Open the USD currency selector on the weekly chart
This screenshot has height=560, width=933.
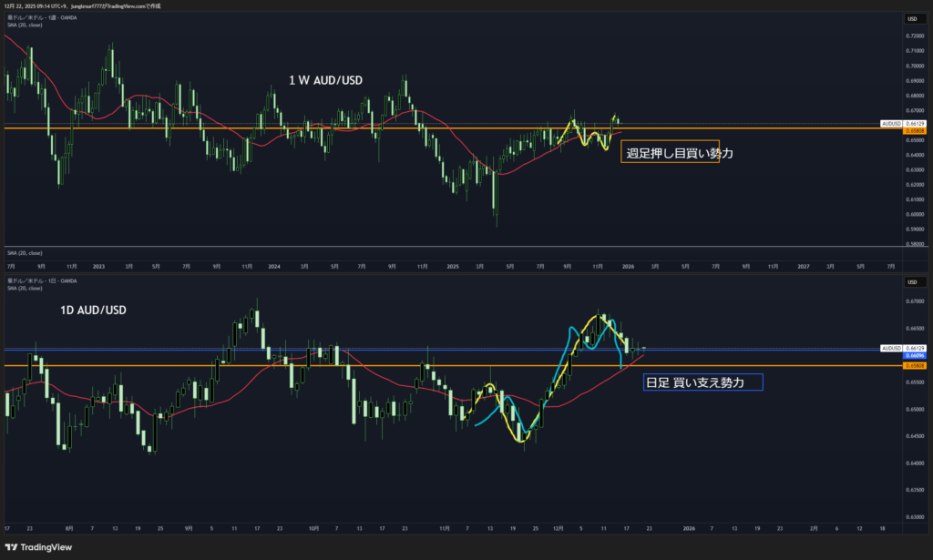click(x=911, y=18)
